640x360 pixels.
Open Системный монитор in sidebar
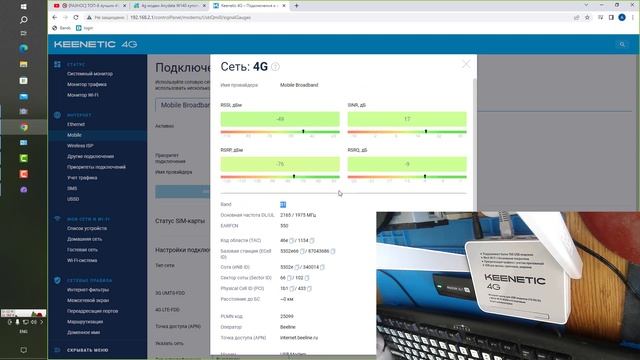click(x=90, y=74)
